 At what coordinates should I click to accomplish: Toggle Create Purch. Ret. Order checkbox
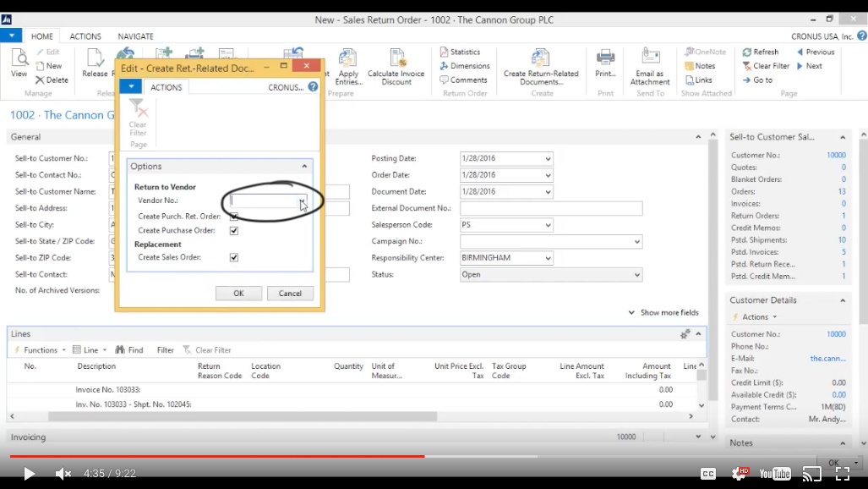click(x=234, y=217)
